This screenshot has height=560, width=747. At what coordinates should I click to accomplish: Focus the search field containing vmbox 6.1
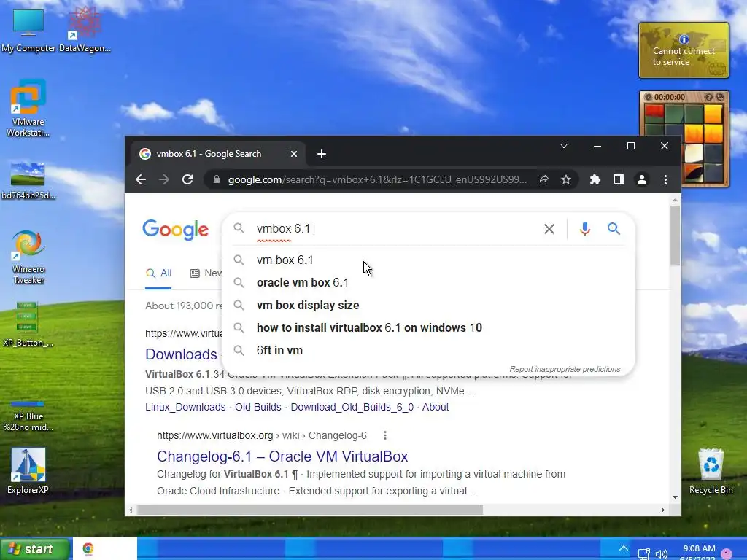395,228
